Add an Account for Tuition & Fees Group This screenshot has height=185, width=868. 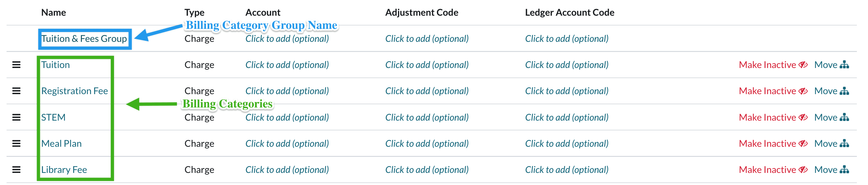[x=287, y=39]
